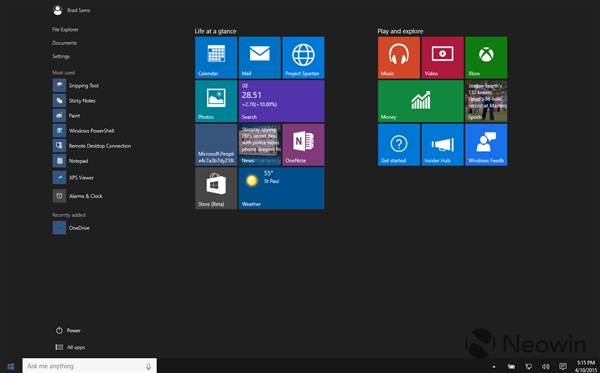This screenshot has height=373, width=600.
Task: Click the Life at a glance group title
Action: tap(215, 31)
